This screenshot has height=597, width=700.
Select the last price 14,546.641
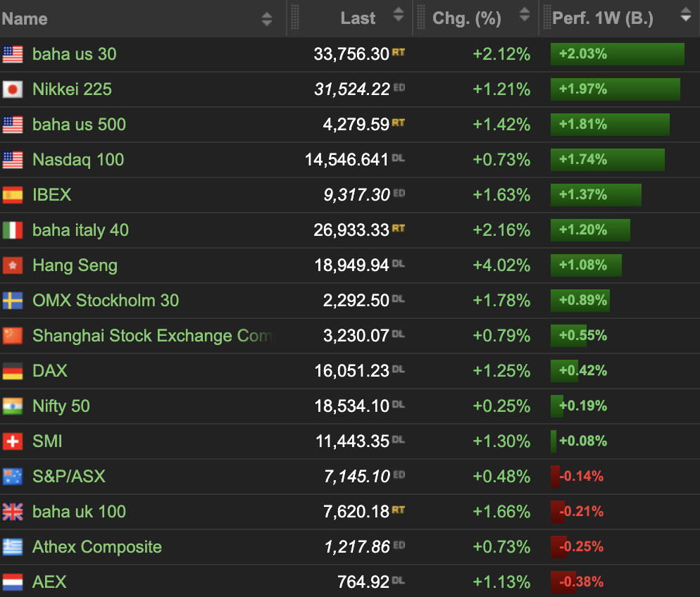click(347, 161)
